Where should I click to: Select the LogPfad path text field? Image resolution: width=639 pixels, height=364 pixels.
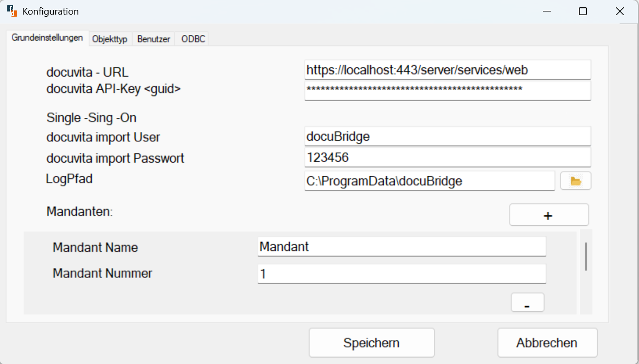pyautogui.click(x=429, y=180)
